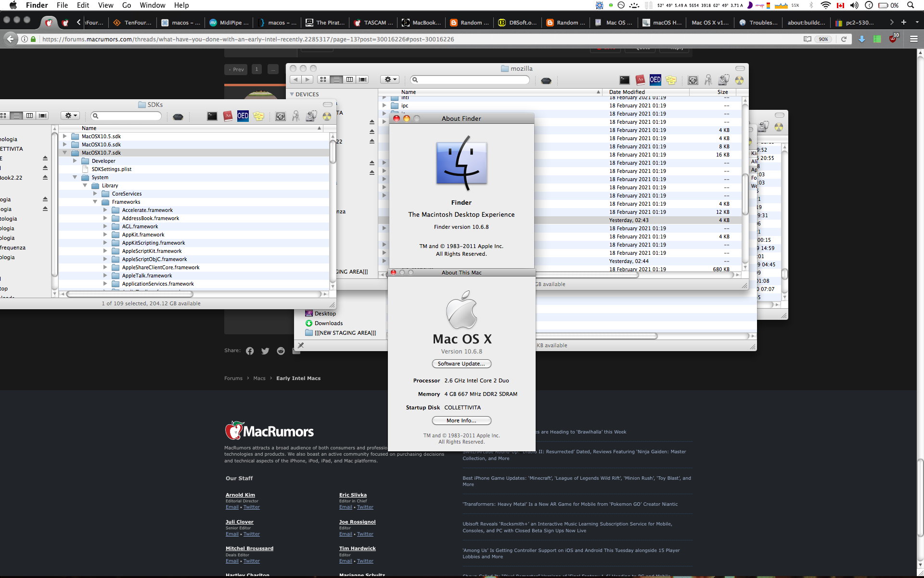Screen dimensions: 924x578
Task: Open OED icon in mozilla window toolbar
Action: tap(655, 80)
